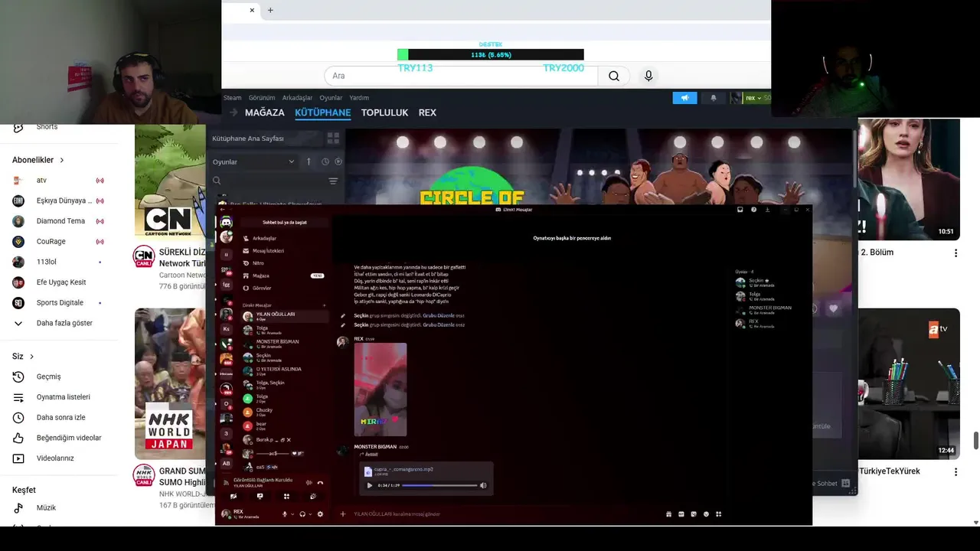The image size is (980, 551).
Task: Add attachment with plus in message box
Action: point(343,514)
